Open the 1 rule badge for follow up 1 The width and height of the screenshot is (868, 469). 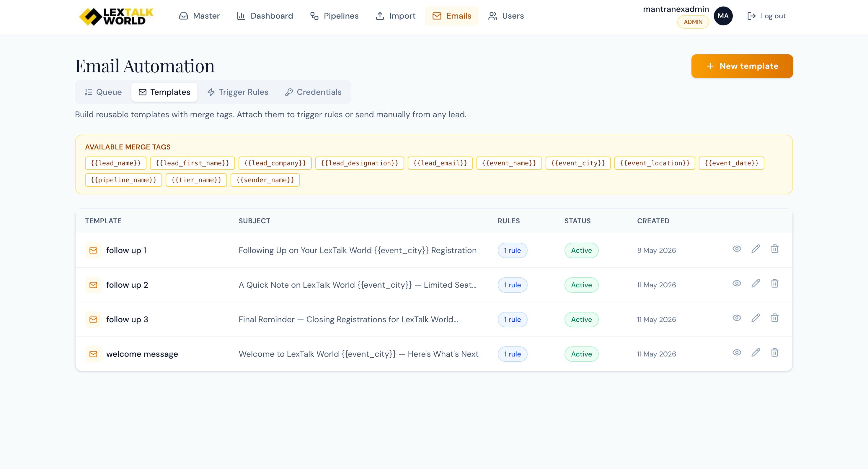tap(513, 250)
